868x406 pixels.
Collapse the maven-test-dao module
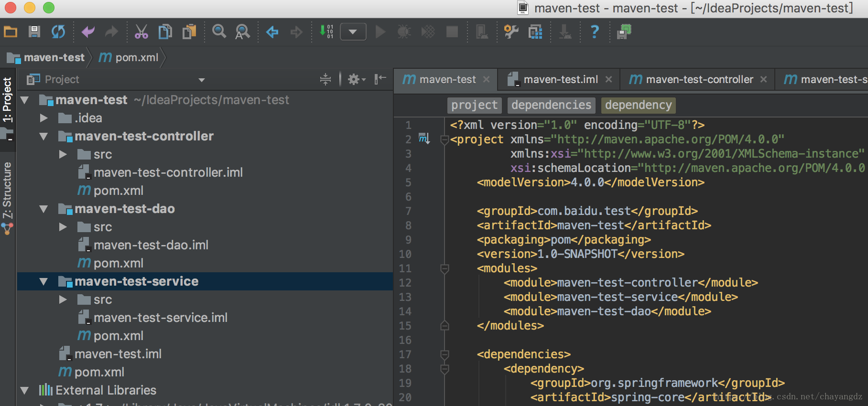(44, 209)
